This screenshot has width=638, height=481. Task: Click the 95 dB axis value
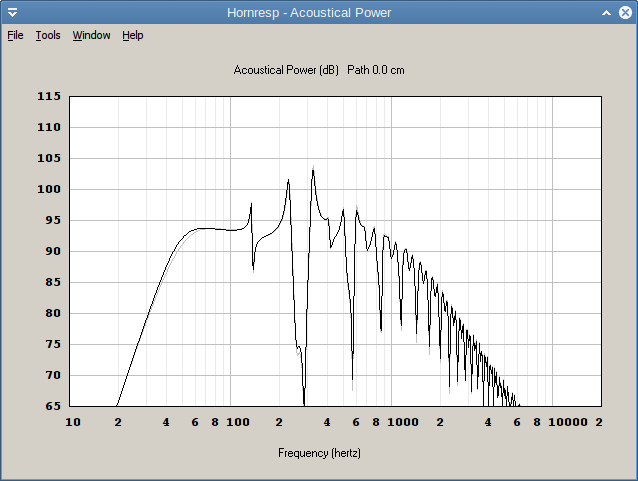[x=53, y=220]
